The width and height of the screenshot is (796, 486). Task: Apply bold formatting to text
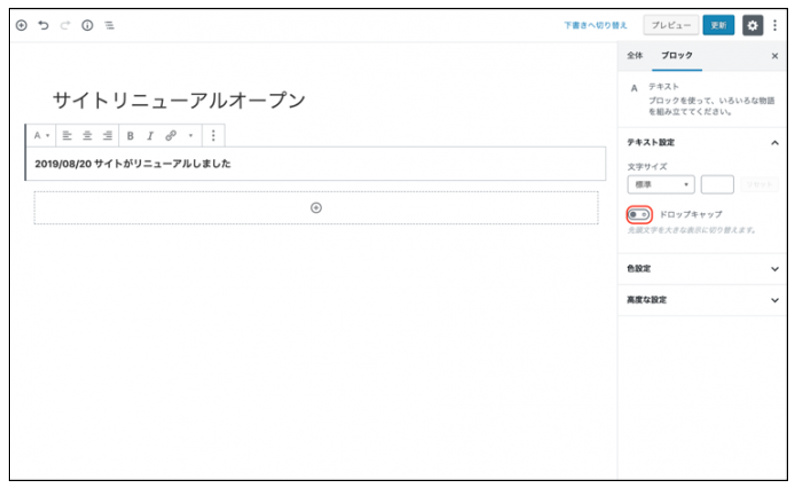pyautogui.click(x=130, y=135)
